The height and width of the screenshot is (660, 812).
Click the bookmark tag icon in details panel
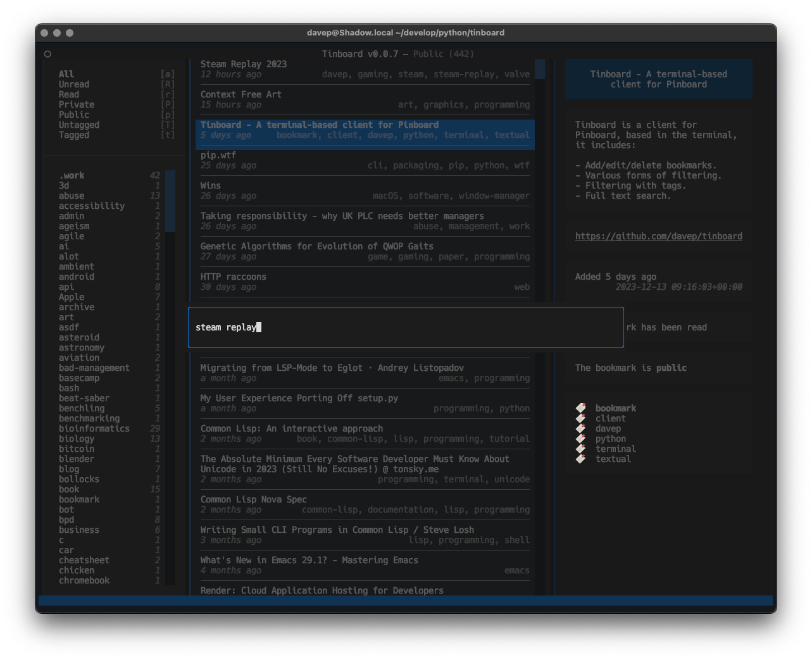[580, 408]
